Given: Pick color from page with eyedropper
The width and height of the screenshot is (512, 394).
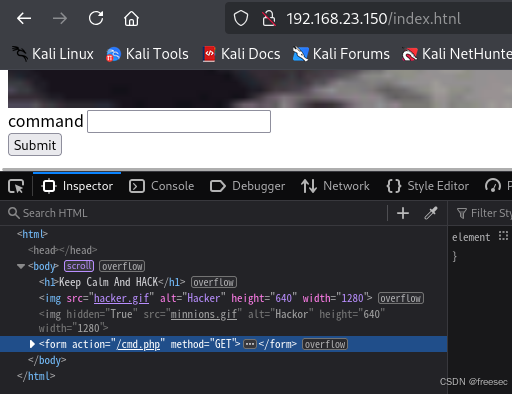Looking at the screenshot, I should [431, 213].
